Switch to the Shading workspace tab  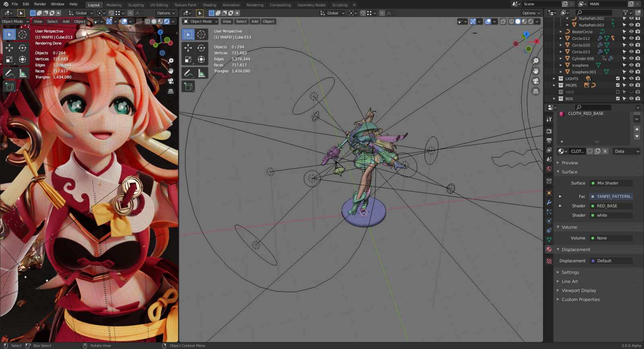(x=209, y=5)
